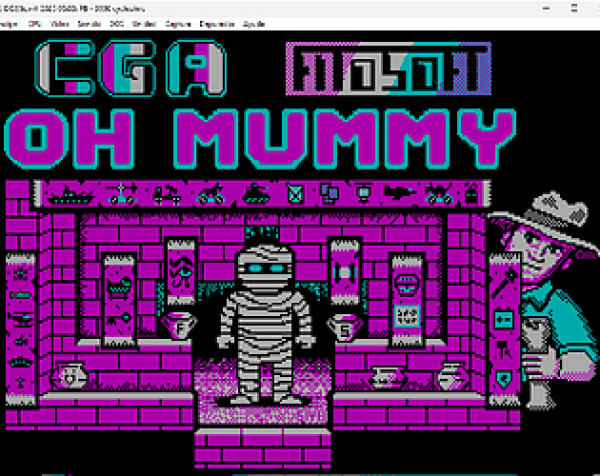Click the pickaxe icon atop the right pillar
This screenshot has height=476, width=600.
(504, 282)
